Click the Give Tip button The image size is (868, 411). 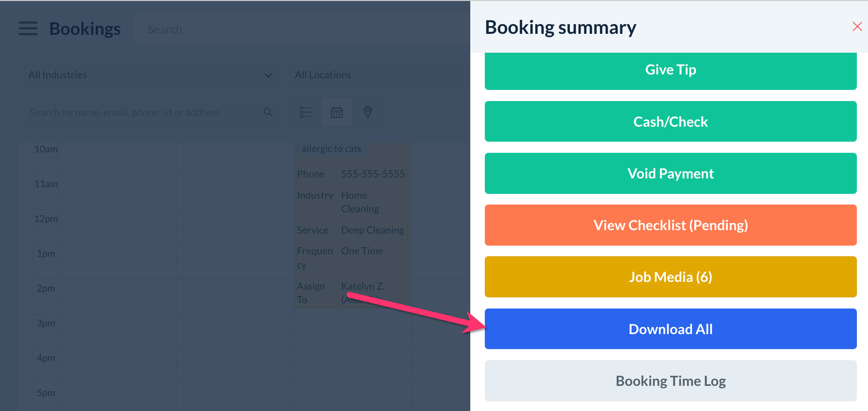[670, 70]
